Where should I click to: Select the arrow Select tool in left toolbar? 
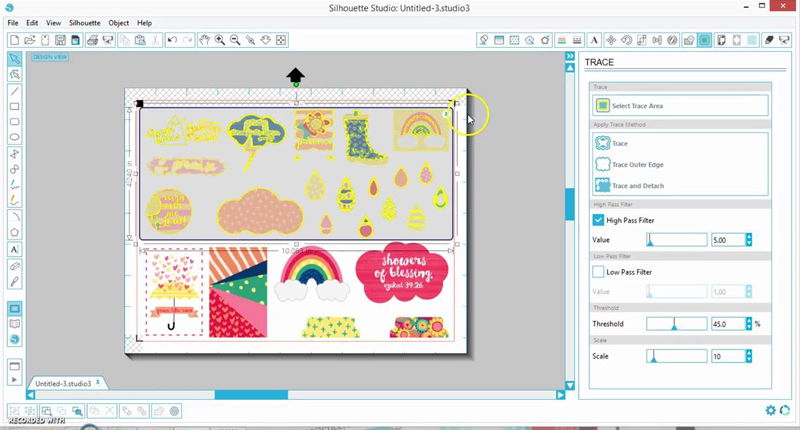pos(14,59)
